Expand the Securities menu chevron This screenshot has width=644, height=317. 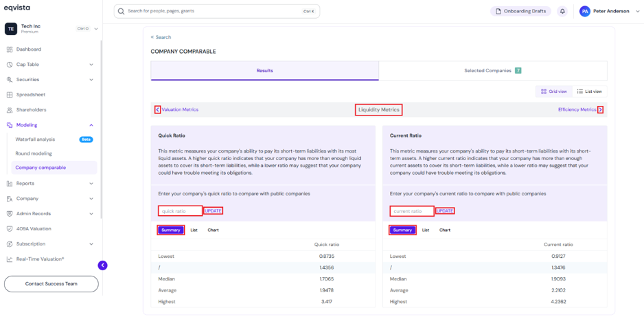tap(91, 80)
